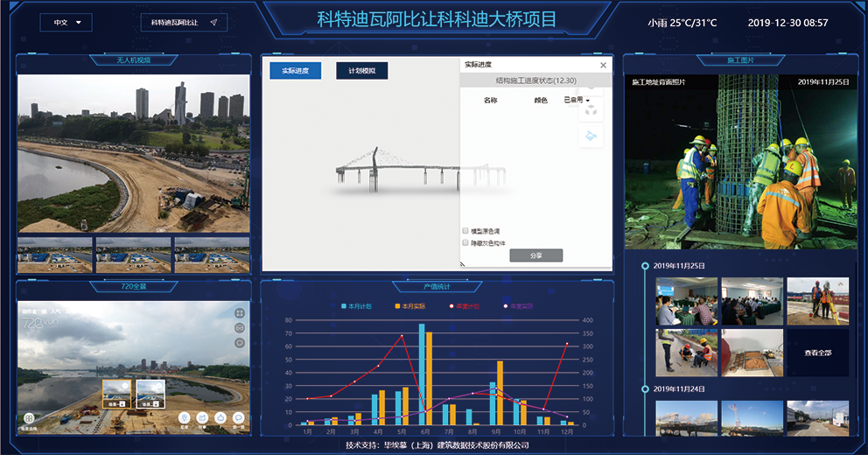Open the 中文 language dropdown
Image resolution: width=868 pixels, height=455 pixels.
click(66, 23)
